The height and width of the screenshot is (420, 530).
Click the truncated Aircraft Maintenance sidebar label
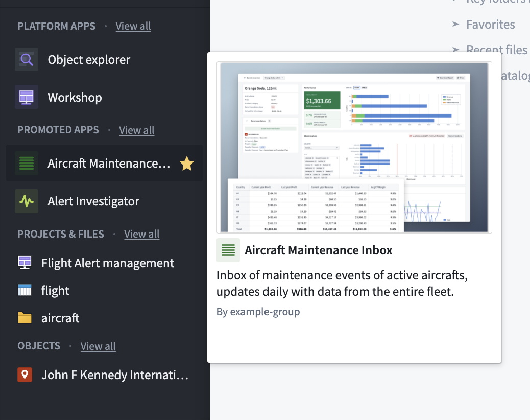click(x=109, y=164)
